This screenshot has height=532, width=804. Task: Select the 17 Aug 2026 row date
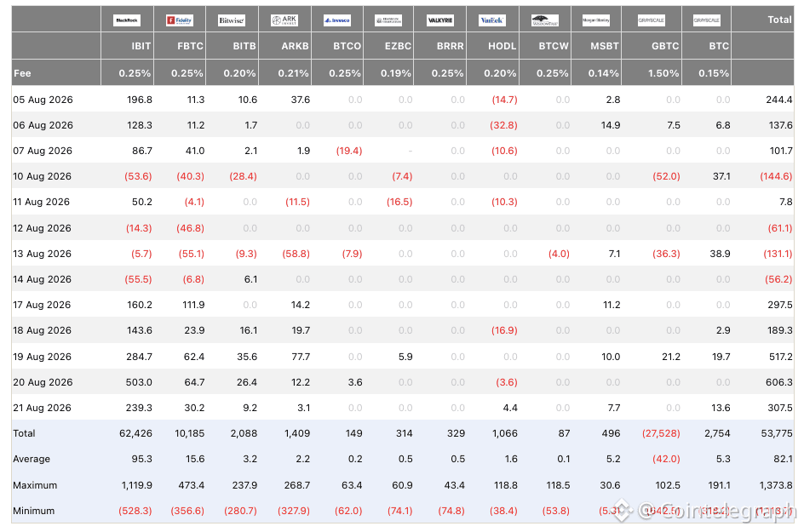42,305
